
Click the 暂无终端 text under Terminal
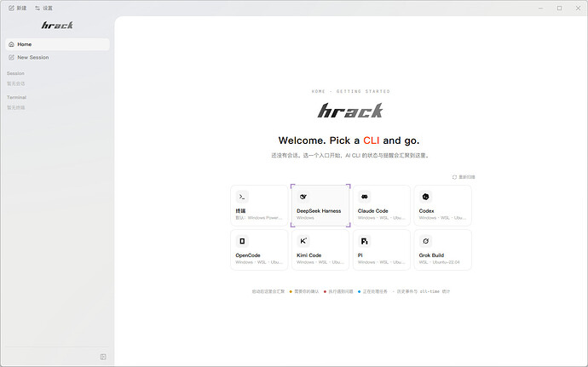15,107
